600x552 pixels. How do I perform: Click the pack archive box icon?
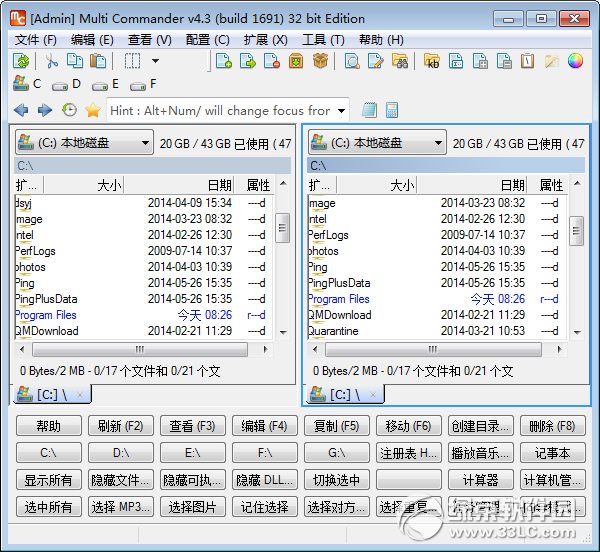click(x=296, y=61)
